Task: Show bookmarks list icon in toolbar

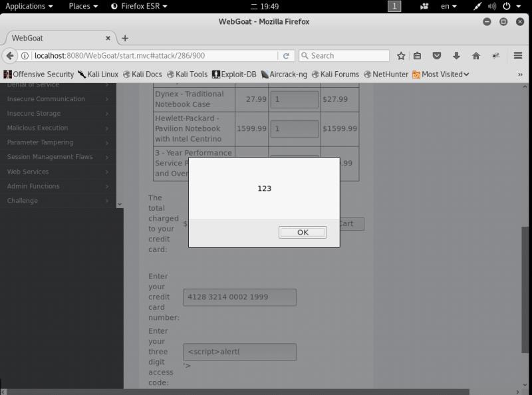Action: click(x=418, y=56)
